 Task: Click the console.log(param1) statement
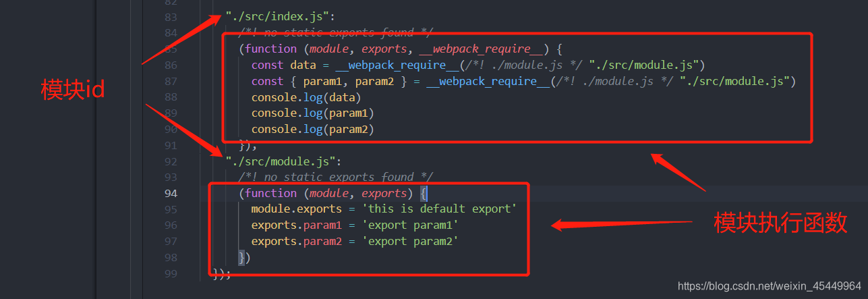[313, 113]
